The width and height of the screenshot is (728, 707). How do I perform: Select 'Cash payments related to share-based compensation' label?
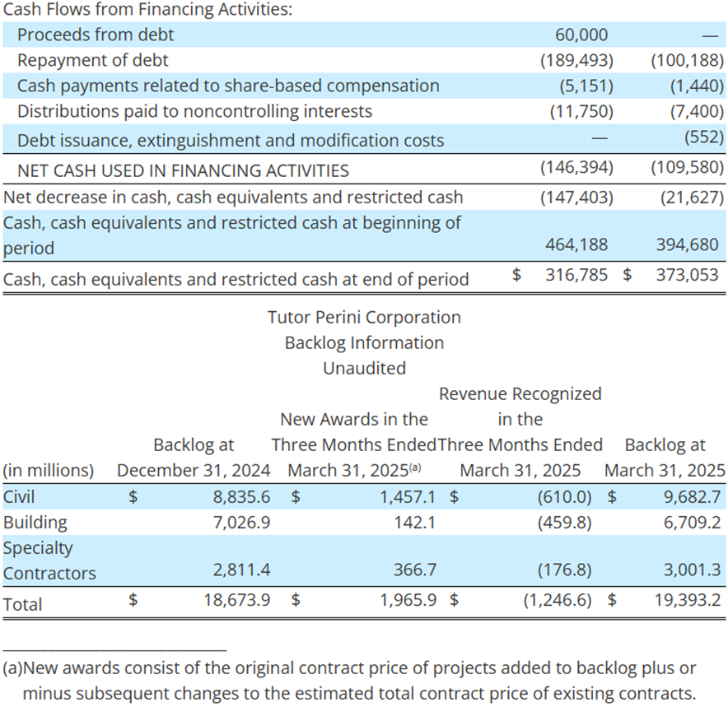(228, 86)
